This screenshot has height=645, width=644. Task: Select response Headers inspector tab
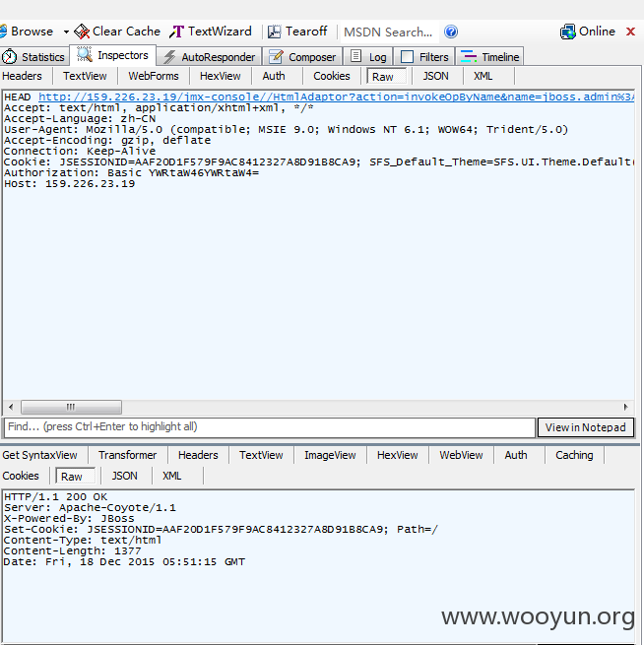pos(198,455)
